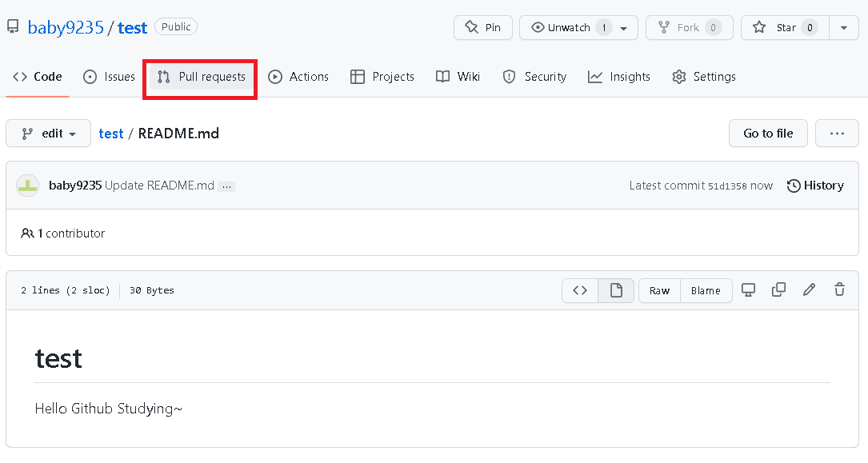
Task: Open the edit branch selector
Action: click(48, 134)
